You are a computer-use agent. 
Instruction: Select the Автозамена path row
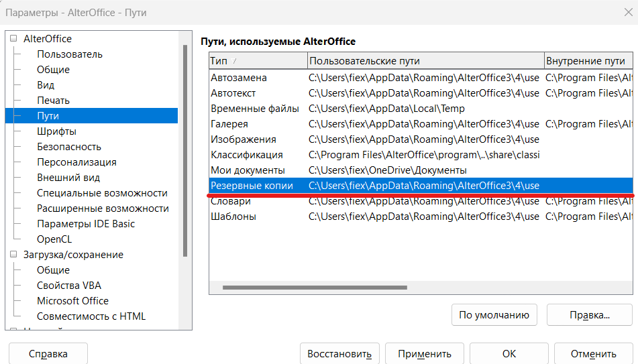coord(239,78)
